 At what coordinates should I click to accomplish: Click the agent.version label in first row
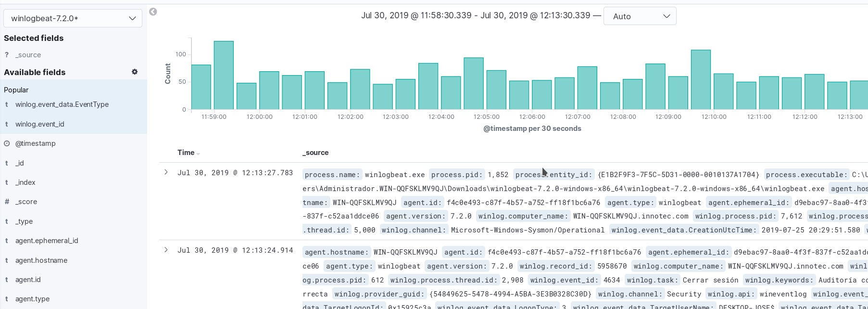(x=416, y=216)
